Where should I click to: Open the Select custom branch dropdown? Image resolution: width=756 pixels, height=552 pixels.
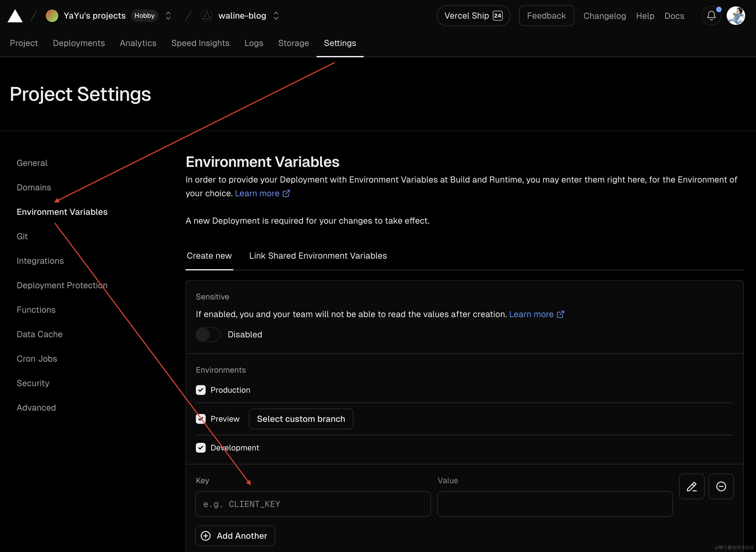pos(301,419)
